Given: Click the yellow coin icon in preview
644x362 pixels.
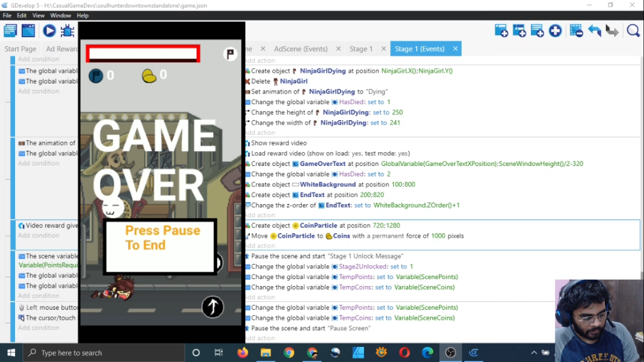Looking at the screenshot, I should click(149, 75).
